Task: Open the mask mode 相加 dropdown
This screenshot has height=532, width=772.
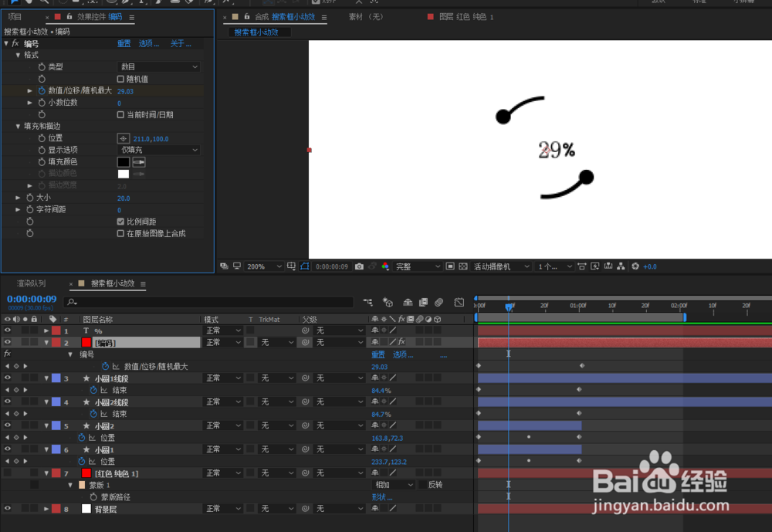Action: (394, 485)
